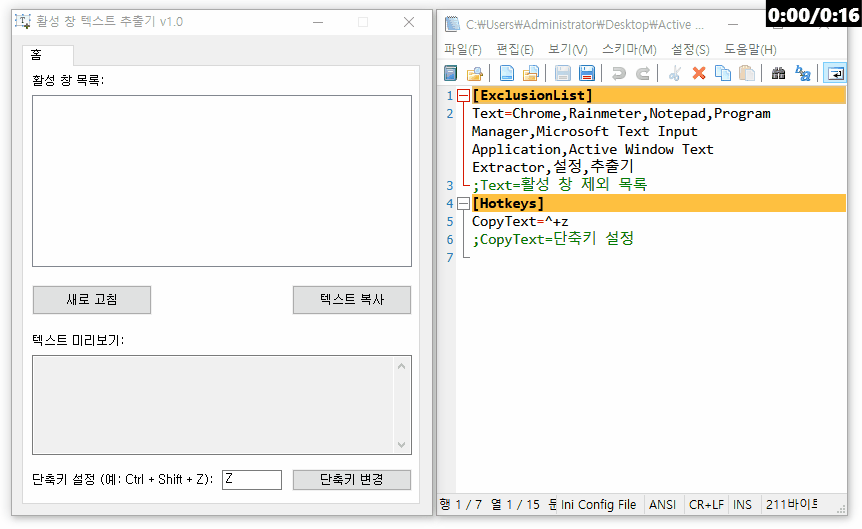This screenshot has height=529, width=862.
Task: Create a new document with blank page icon
Action: [507, 73]
